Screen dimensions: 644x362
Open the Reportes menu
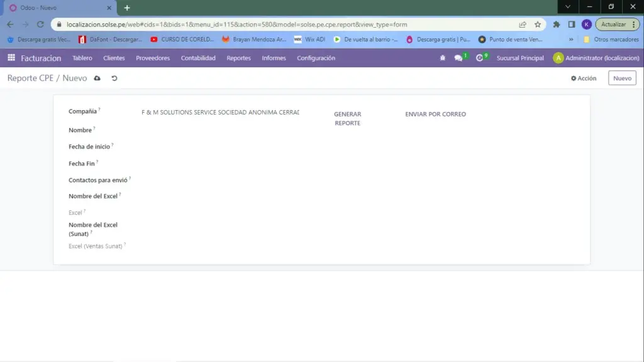click(x=238, y=58)
